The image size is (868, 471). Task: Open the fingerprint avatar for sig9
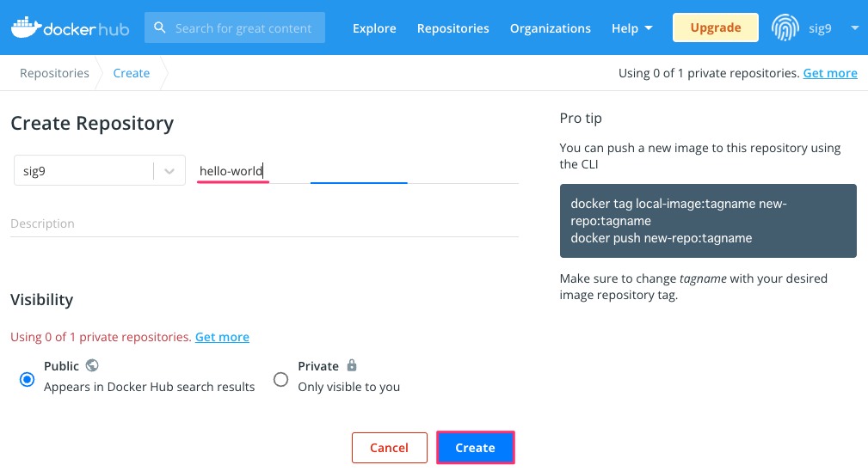coord(785,28)
